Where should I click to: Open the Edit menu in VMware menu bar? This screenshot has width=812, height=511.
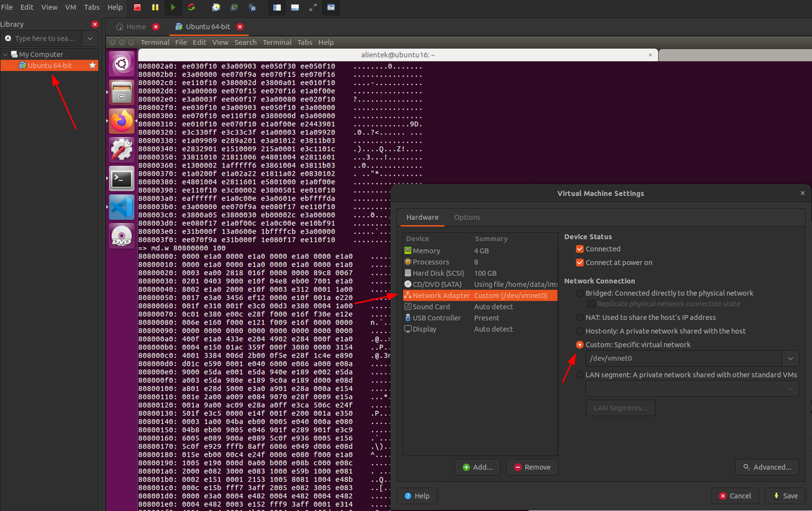click(x=27, y=7)
